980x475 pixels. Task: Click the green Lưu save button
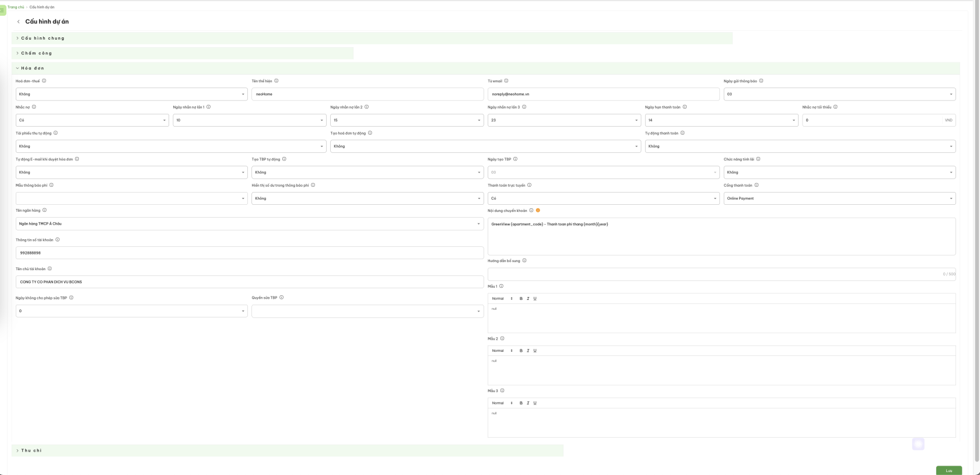[949, 470]
